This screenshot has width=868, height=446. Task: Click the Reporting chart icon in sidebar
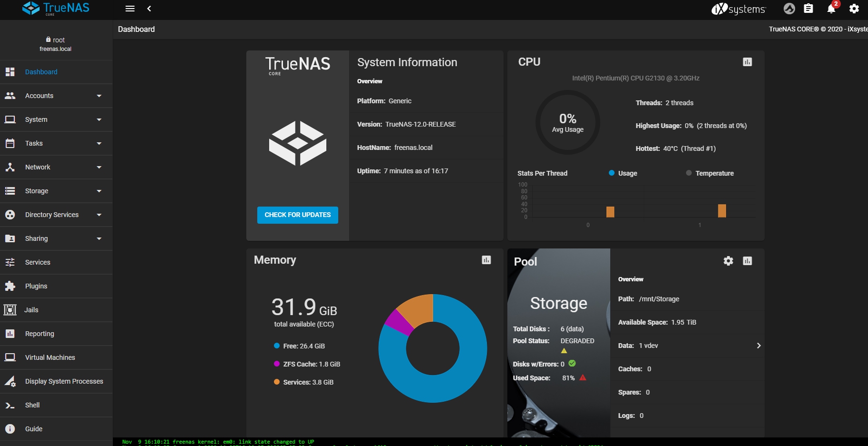(x=10, y=334)
